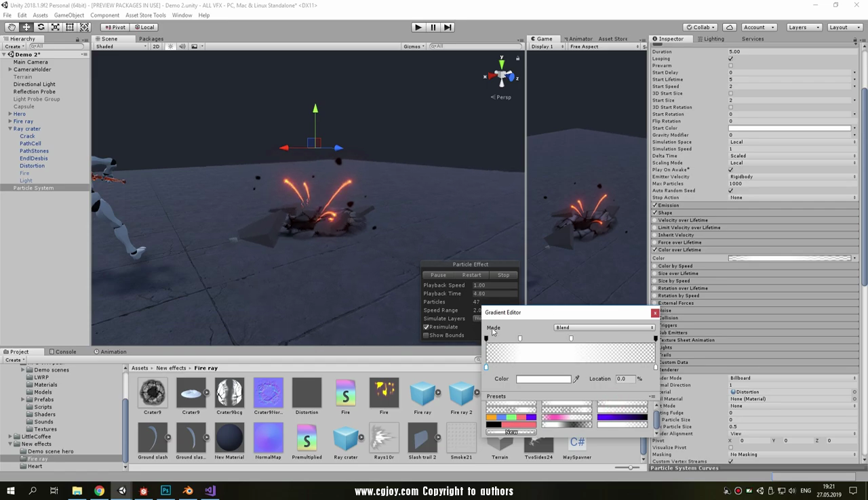The image size is (868, 500).
Task: Open Blender from the Windows taskbar
Action: 188,491
